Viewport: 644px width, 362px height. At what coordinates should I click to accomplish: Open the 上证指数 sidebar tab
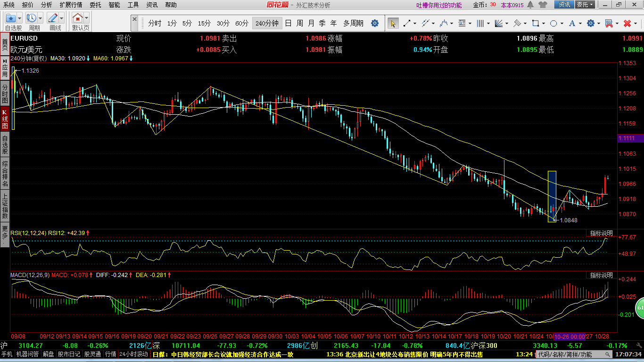tap(5, 206)
